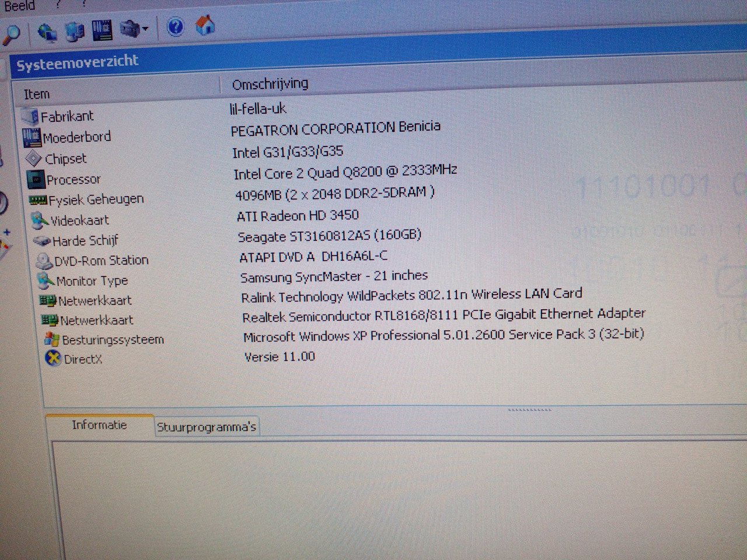Click the DirectX row icon
The height and width of the screenshot is (560, 747).
54,358
